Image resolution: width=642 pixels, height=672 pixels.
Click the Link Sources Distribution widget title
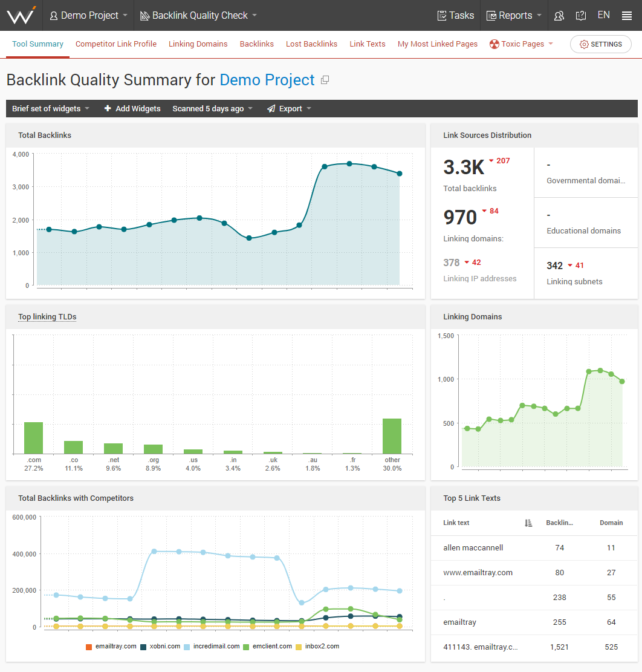click(487, 135)
